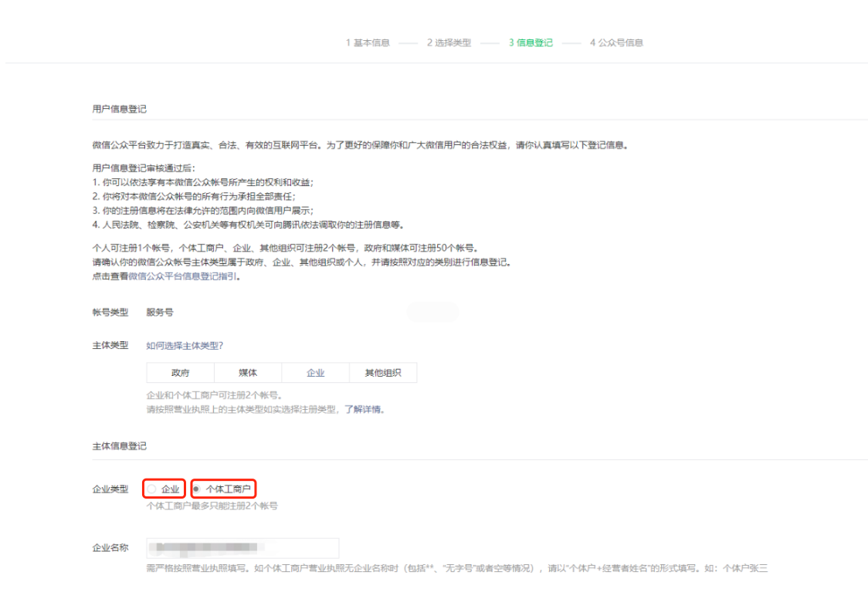Choose 媒体 as the subject type
The height and width of the screenshot is (599, 868).
click(x=248, y=373)
